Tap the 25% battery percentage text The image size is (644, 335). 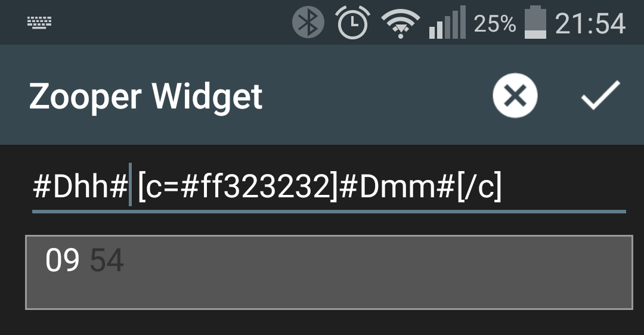[495, 23]
